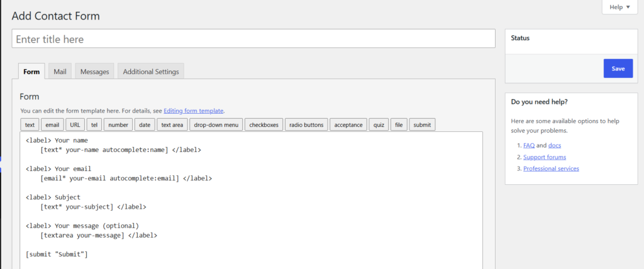
Task: Open the Additional Settings tab
Action: tap(151, 72)
